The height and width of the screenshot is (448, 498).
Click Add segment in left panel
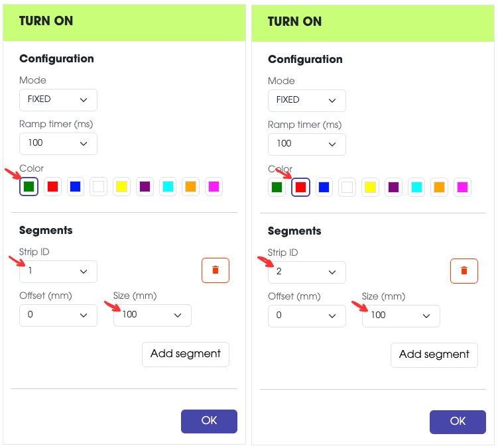click(x=186, y=354)
